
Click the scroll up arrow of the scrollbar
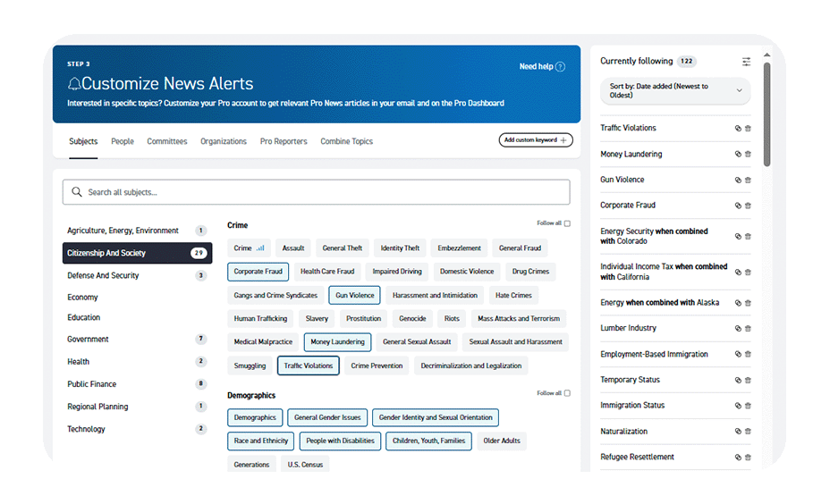[766, 55]
